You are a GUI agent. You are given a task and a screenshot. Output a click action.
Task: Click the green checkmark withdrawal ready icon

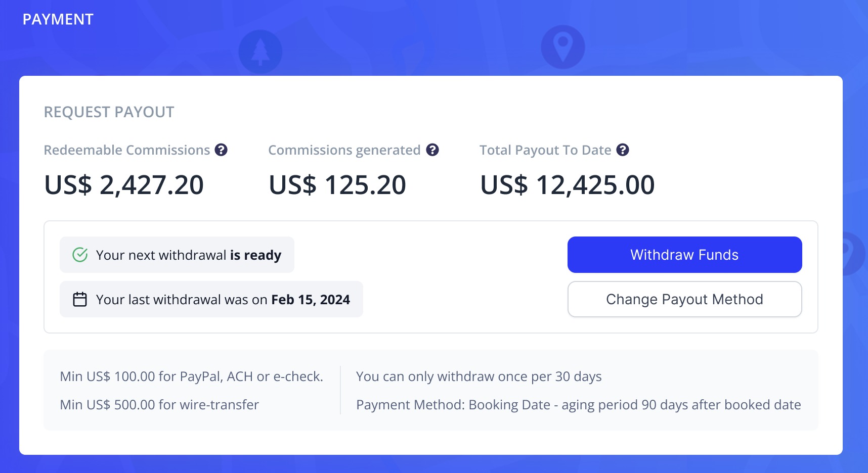[x=80, y=255]
